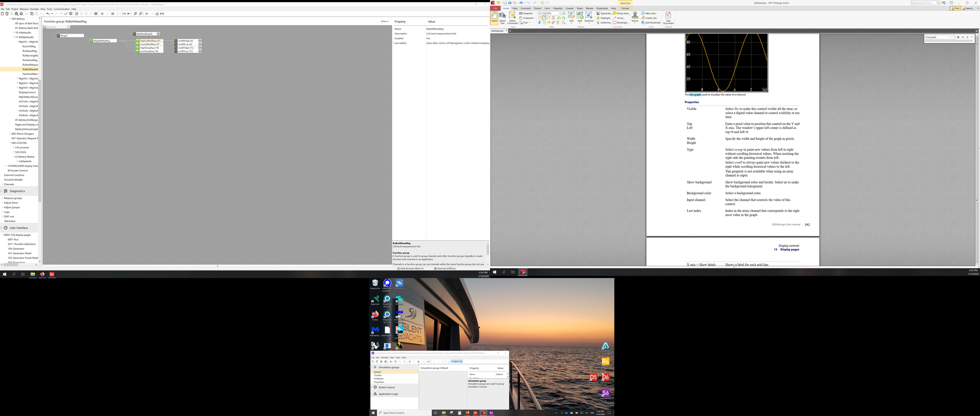Open the Project menu in IQANdesign
The height and width of the screenshot is (416, 980).
tap(15, 9)
